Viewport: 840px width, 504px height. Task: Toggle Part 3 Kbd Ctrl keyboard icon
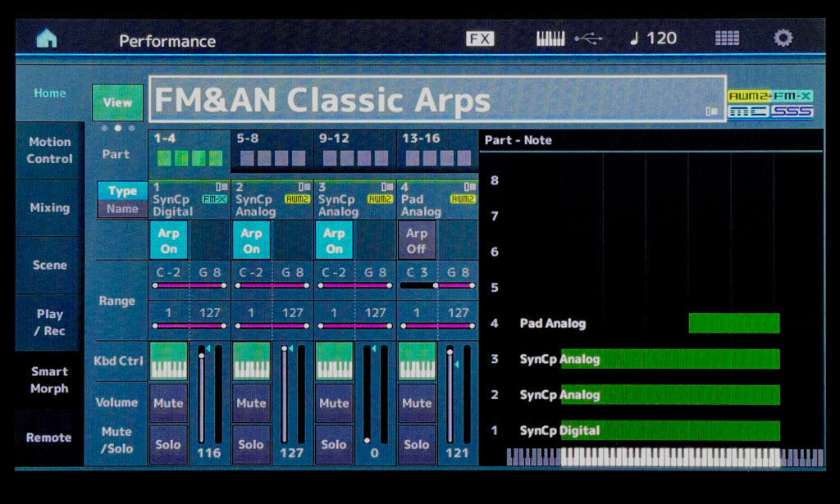pyautogui.click(x=335, y=361)
